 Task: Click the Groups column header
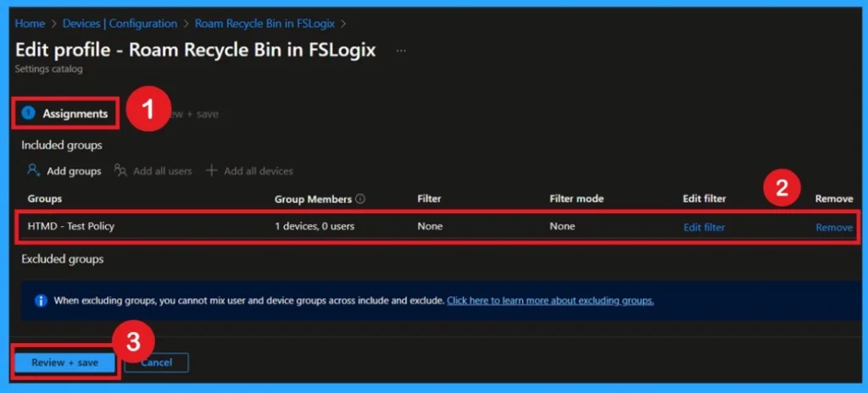click(x=45, y=199)
